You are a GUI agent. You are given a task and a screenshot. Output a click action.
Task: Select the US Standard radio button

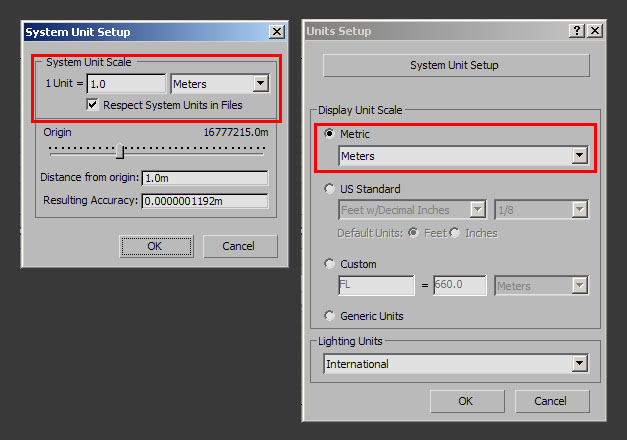point(331,189)
